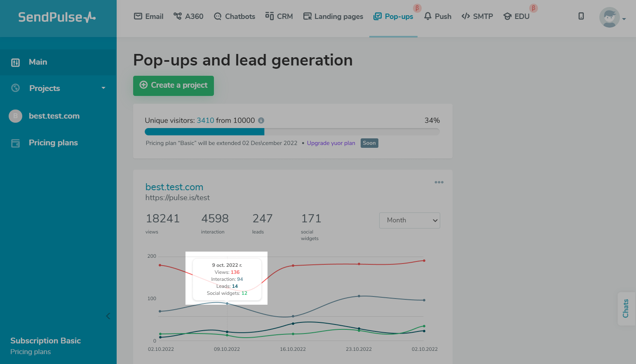636x364 pixels.
Task: Click the Upgrade your plan link
Action: coord(331,143)
